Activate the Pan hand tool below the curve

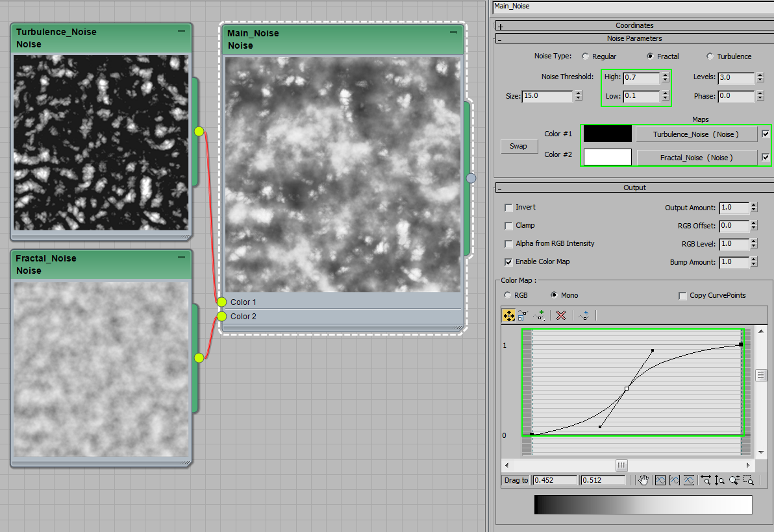643,480
